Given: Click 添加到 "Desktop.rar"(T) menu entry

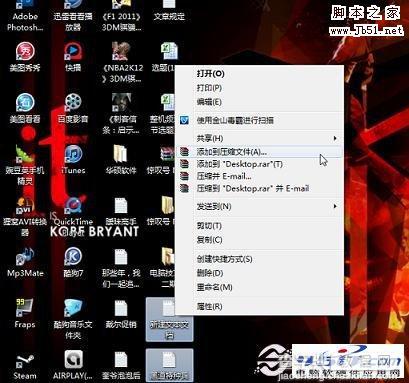Looking at the screenshot, I should point(259,164).
